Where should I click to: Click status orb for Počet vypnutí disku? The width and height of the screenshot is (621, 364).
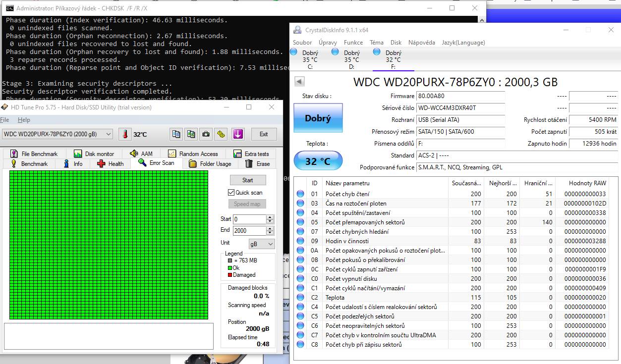(300, 279)
